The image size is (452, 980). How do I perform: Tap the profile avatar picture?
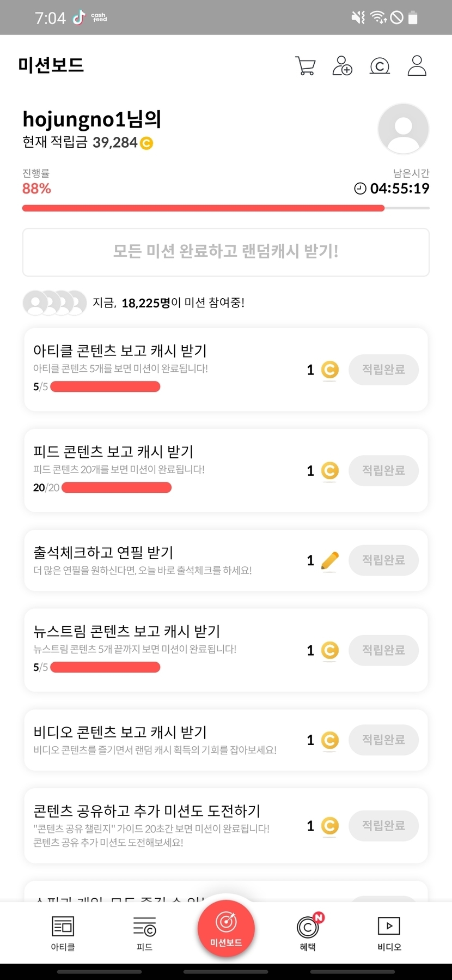(403, 129)
